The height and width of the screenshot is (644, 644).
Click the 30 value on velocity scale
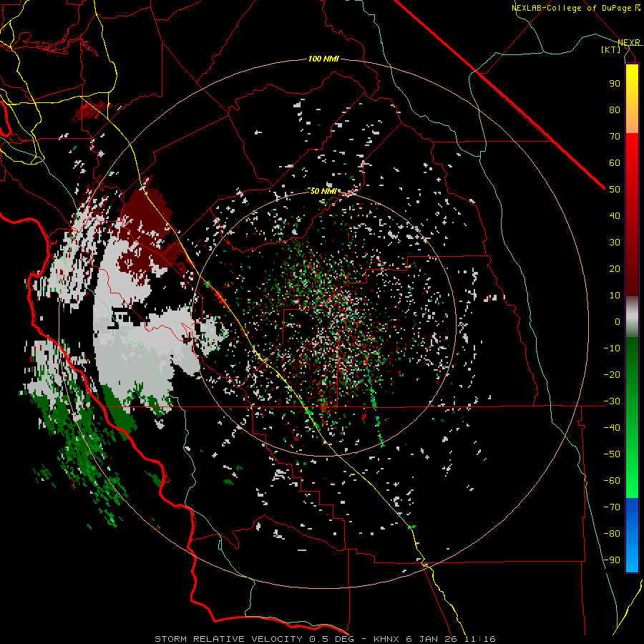click(615, 243)
